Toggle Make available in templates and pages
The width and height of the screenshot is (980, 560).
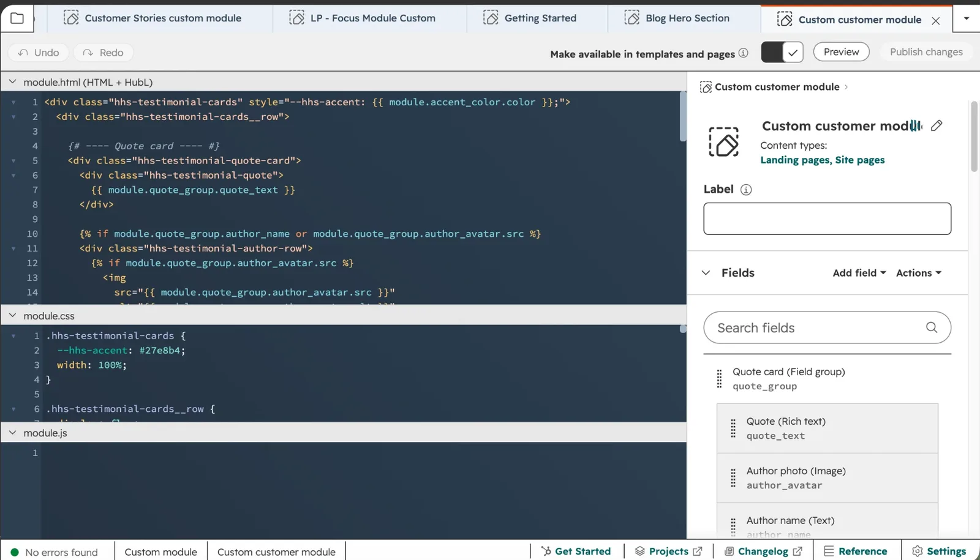(782, 52)
